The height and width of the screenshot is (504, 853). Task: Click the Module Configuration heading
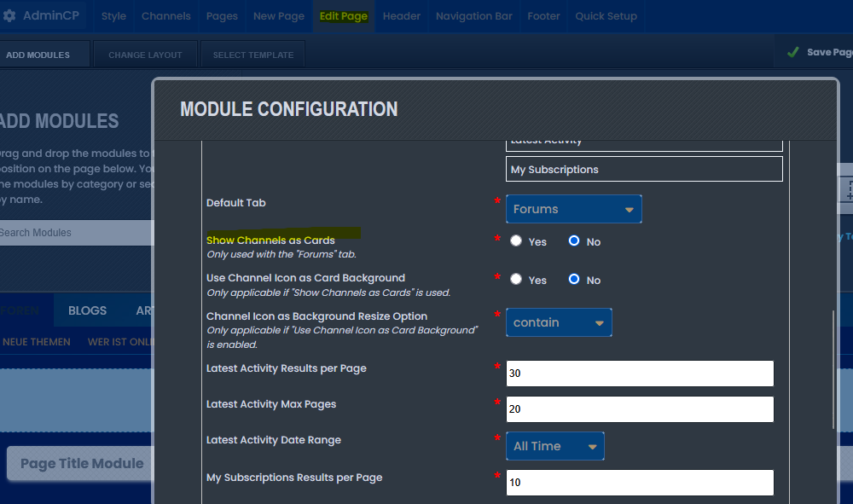[289, 109]
